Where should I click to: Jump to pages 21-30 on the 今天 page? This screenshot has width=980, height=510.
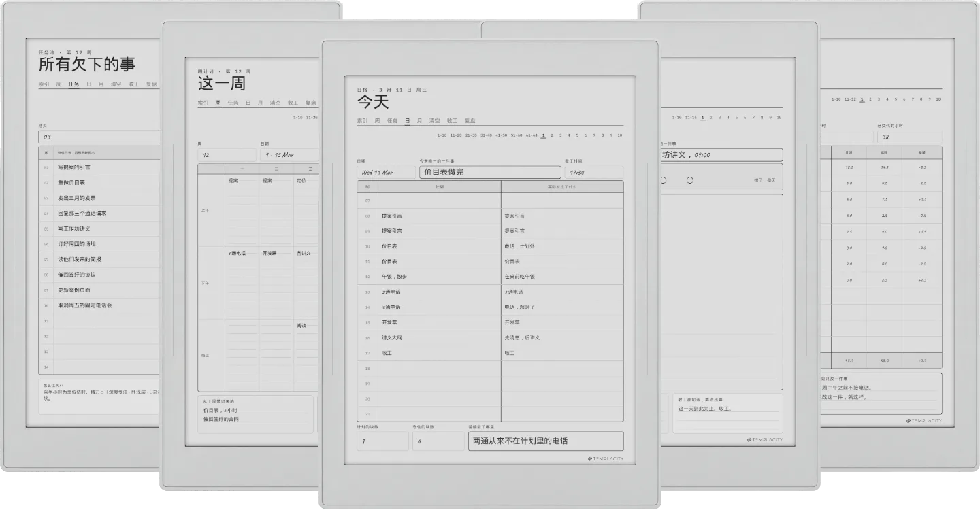point(471,135)
